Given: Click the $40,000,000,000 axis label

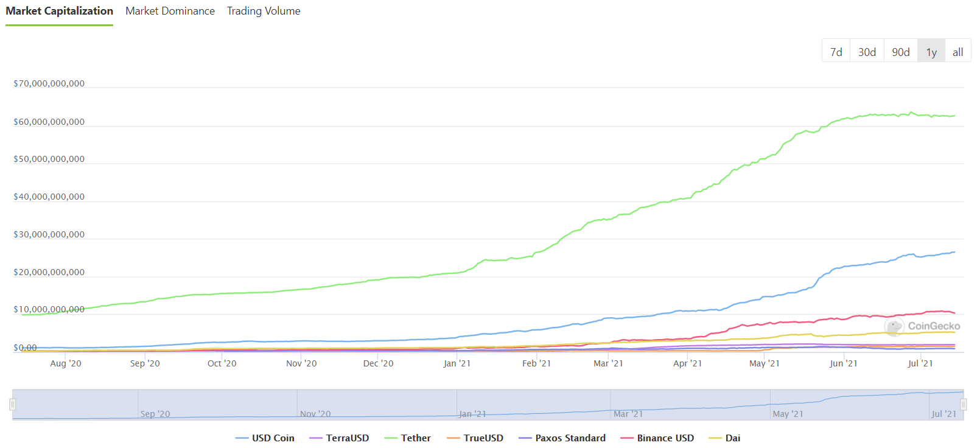Looking at the screenshot, I should click(49, 197).
